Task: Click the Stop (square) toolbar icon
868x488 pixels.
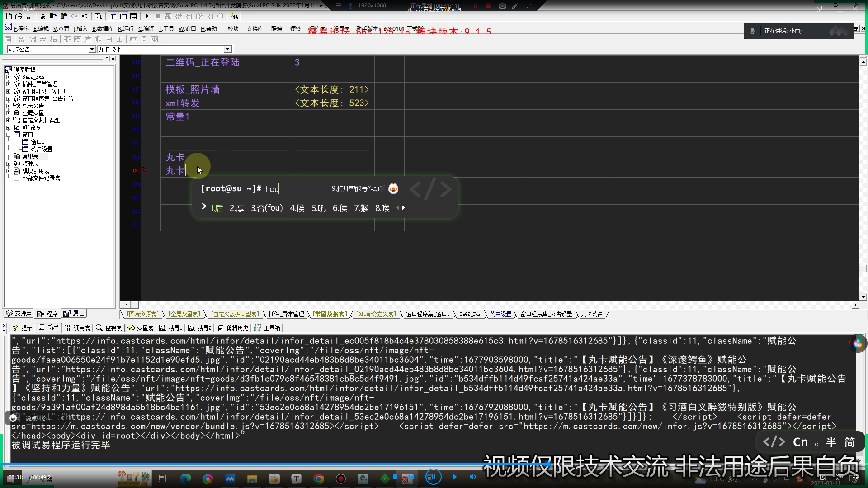Action: (x=158, y=16)
